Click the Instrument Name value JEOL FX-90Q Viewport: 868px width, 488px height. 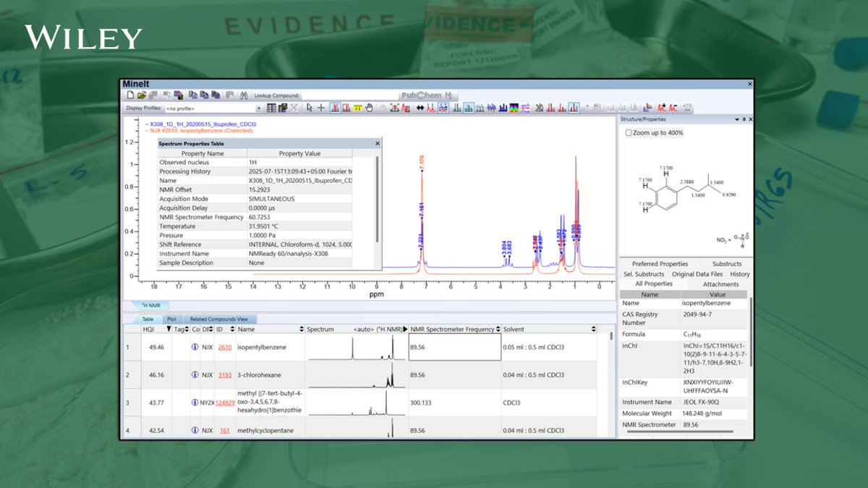coord(702,402)
